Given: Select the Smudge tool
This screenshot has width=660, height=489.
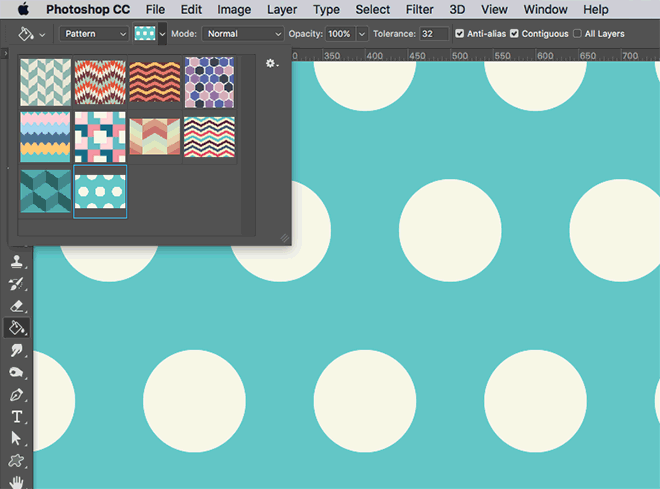Looking at the screenshot, I should tap(17, 350).
